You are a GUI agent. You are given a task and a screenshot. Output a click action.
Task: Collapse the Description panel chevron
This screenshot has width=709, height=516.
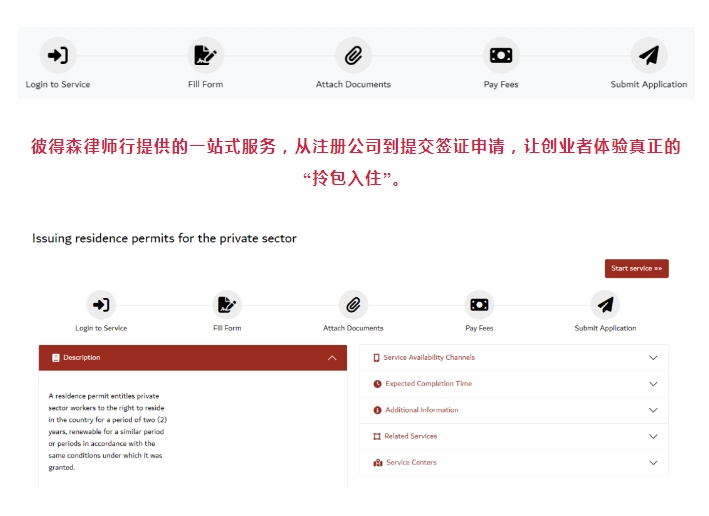pyautogui.click(x=332, y=358)
